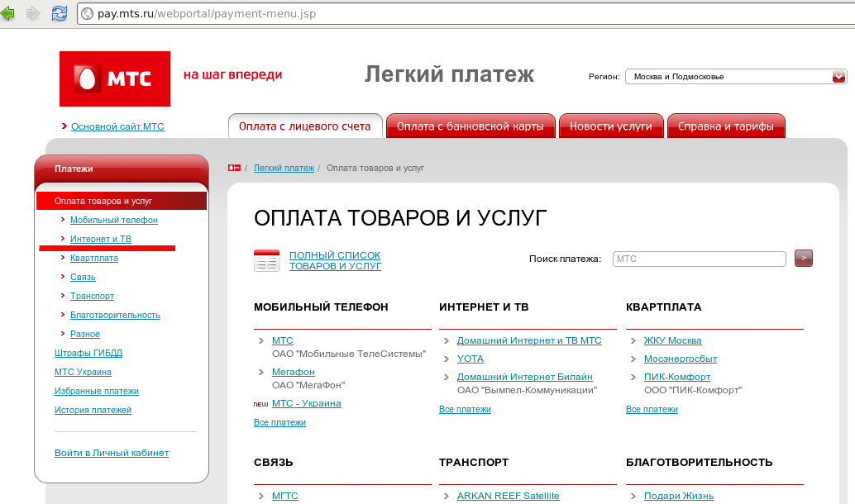Focus the Поиск платежа search field
This screenshot has width=855, height=504.
pos(699,259)
